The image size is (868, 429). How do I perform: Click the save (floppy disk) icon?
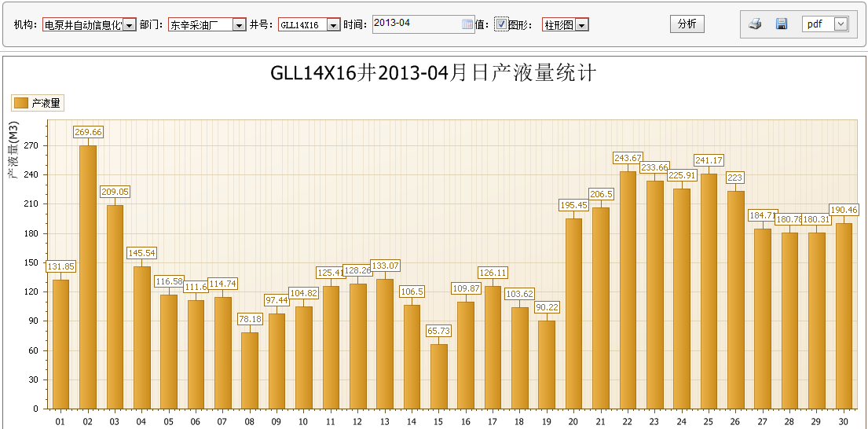(x=782, y=24)
